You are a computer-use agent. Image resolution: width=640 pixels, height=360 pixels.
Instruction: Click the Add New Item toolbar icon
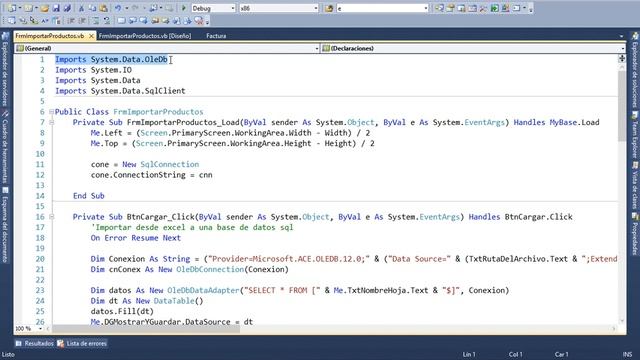(28, 8)
